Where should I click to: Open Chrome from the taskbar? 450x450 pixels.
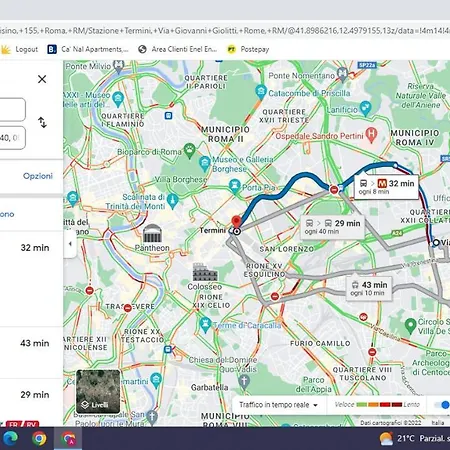[39, 438]
